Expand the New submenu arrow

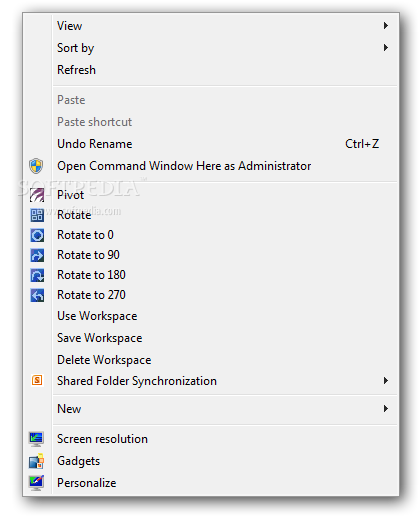coord(386,408)
